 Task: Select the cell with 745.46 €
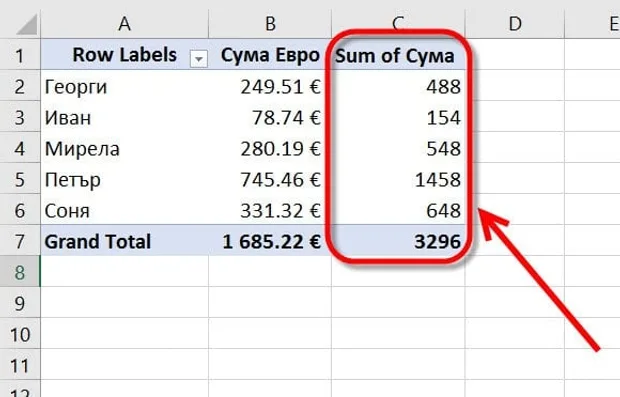270,179
